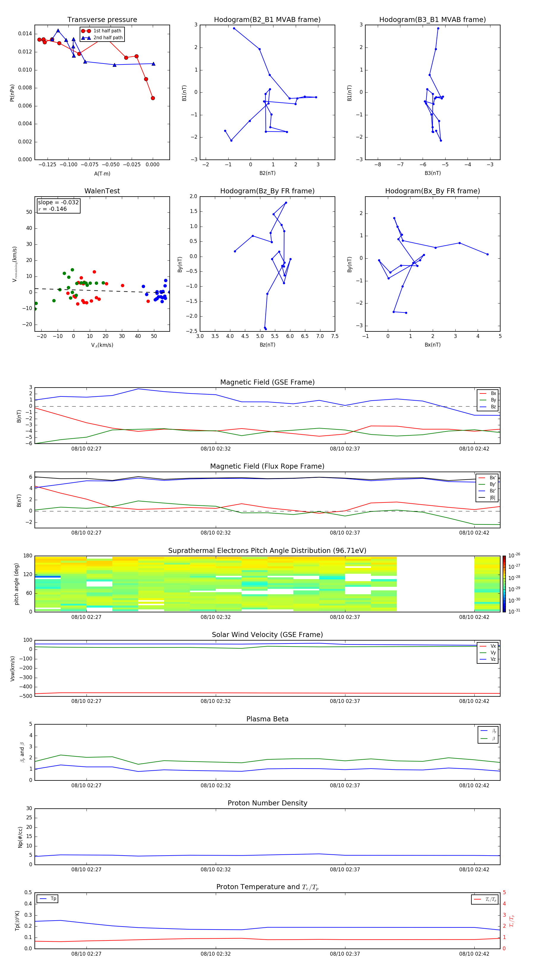Click 'Proton Number Density' title
535x980 pixels.
(267, 803)
